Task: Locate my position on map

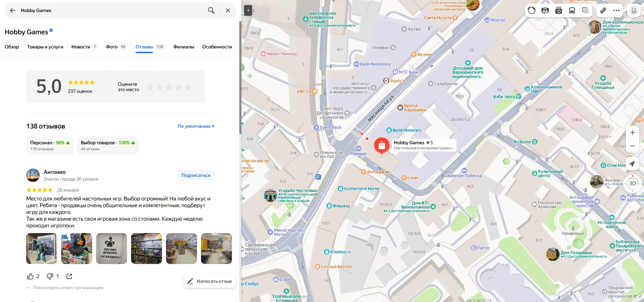Action: pos(633,164)
